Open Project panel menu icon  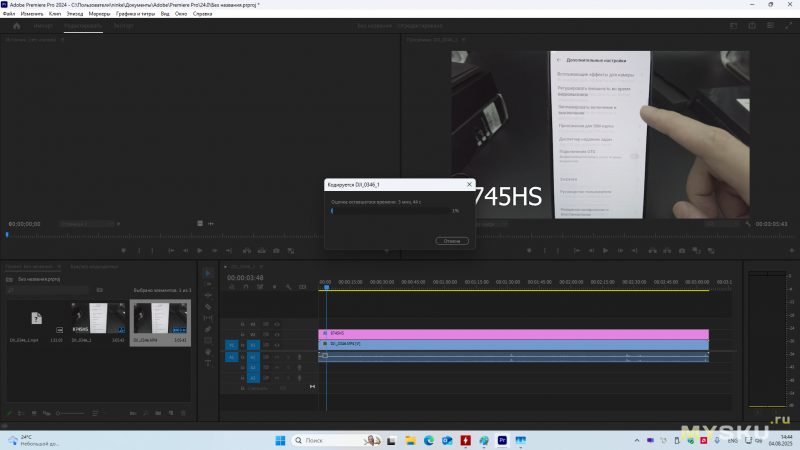(59, 266)
